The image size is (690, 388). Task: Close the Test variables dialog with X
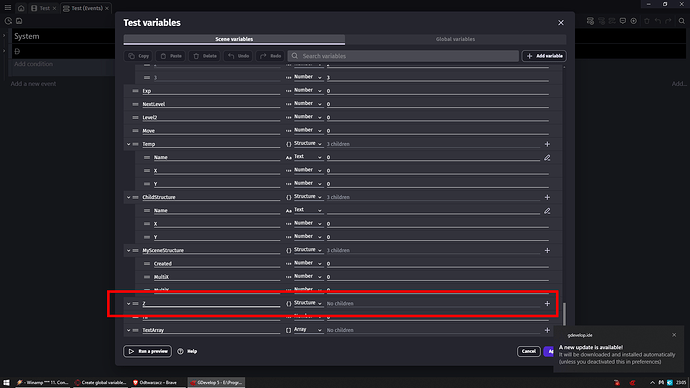point(561,22)
